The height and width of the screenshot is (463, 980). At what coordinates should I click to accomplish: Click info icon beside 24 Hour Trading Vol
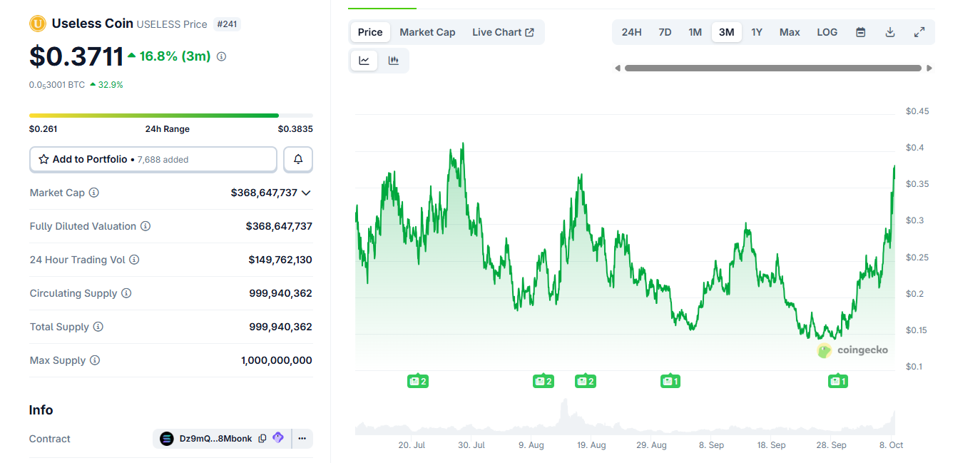[134, 260]
